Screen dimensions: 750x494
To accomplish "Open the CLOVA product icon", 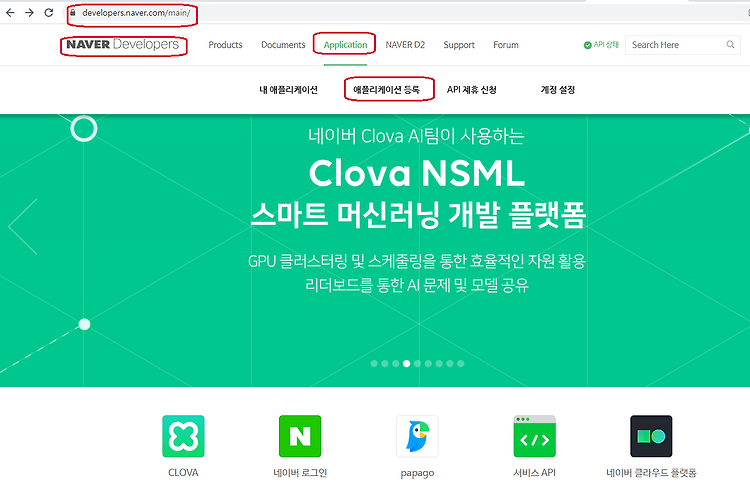I will pyautogui.click(x=183, y=436).
